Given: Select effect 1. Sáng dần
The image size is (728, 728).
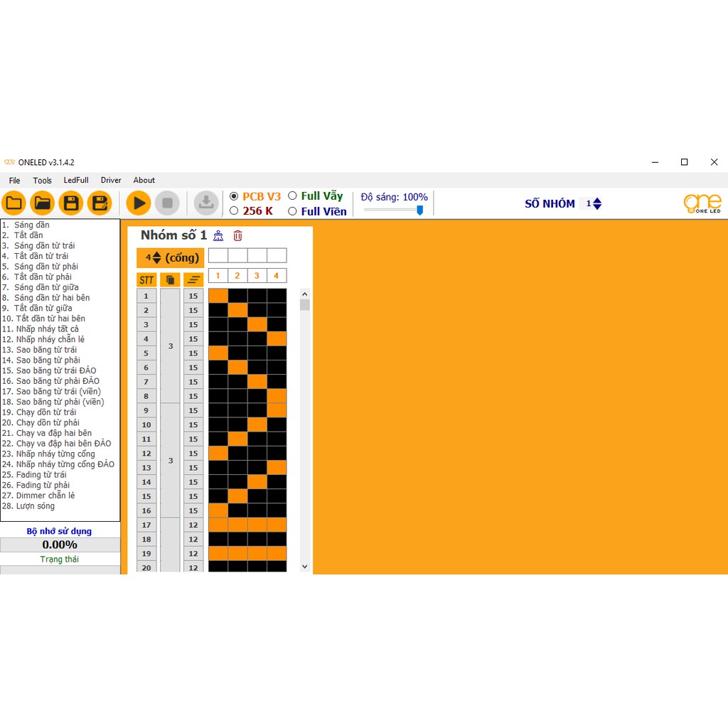Looking at the screenshot, I should tap(26, 225).
